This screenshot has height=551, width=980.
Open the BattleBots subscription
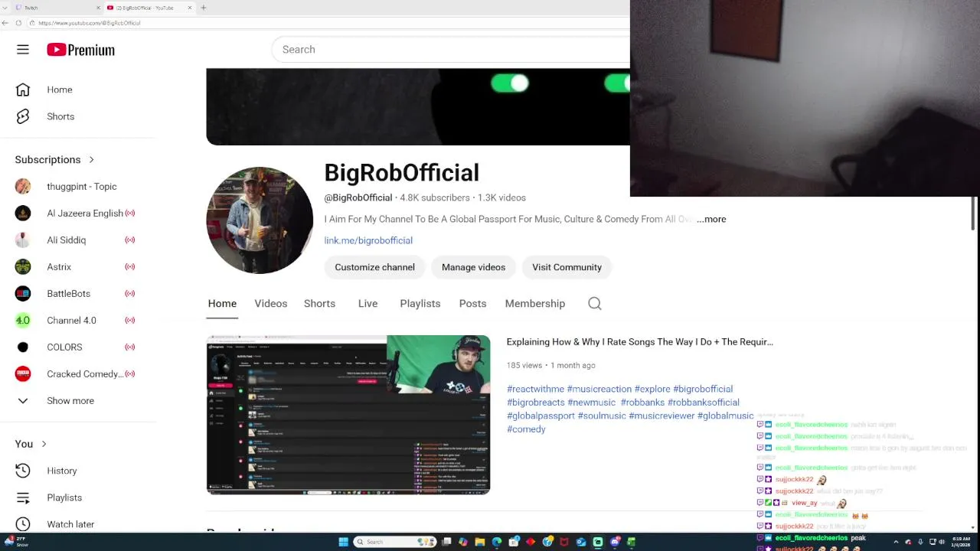tap(68, 294)
